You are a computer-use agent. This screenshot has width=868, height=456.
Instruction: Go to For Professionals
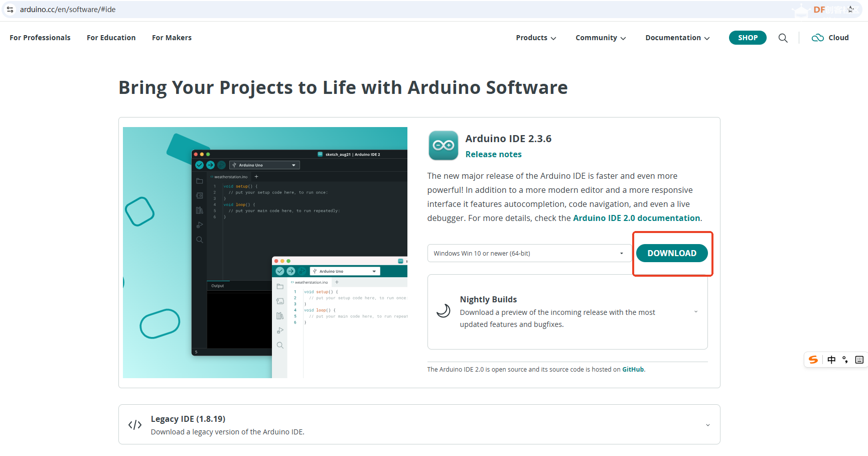pos(40,38)
